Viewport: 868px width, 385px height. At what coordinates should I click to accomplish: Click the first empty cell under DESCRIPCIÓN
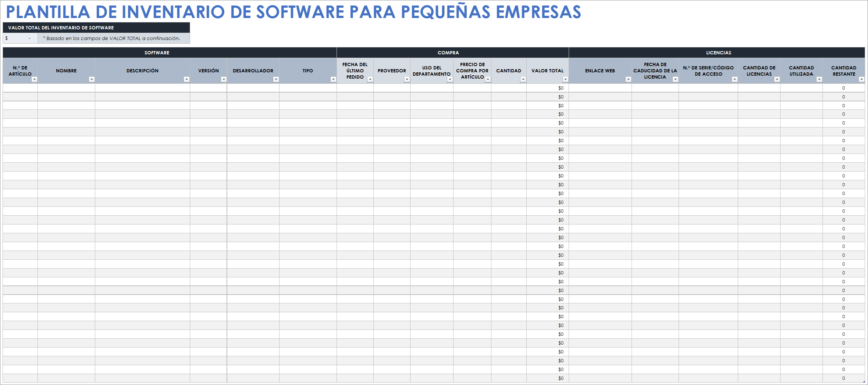click(x=142, y=88)
